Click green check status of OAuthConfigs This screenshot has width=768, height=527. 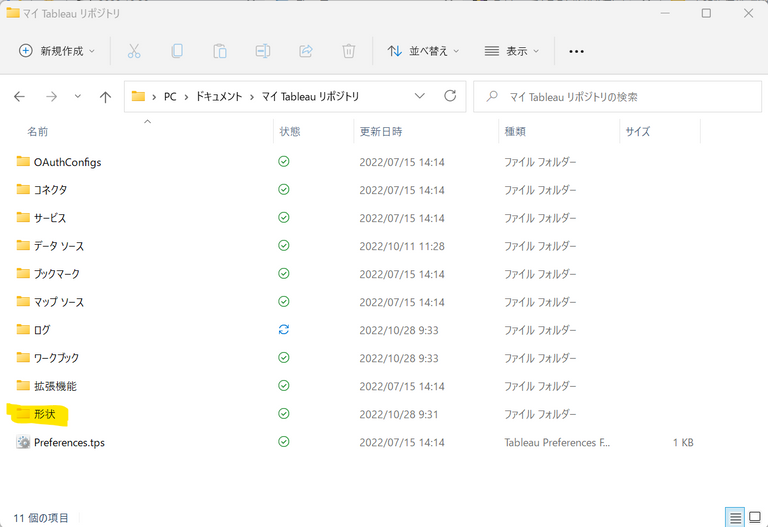[284, 162]
